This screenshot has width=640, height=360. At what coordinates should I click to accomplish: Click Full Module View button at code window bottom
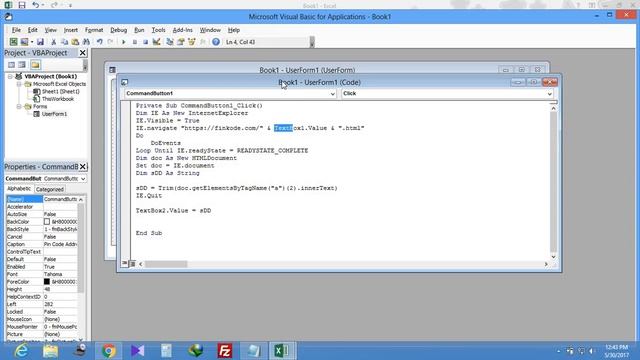click(132, 264)
